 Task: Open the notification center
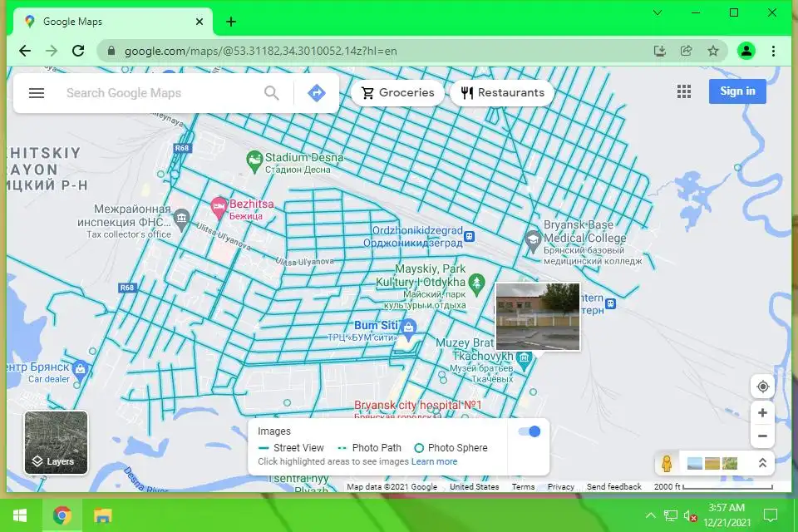(x=771, y=515)
